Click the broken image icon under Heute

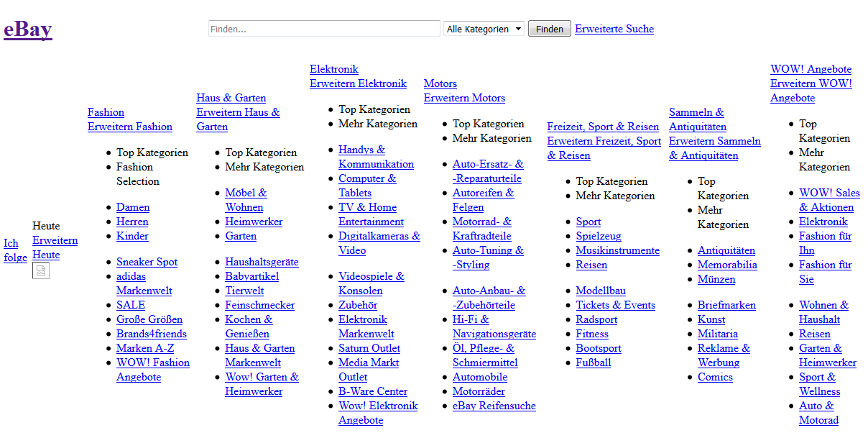(41, 271)
